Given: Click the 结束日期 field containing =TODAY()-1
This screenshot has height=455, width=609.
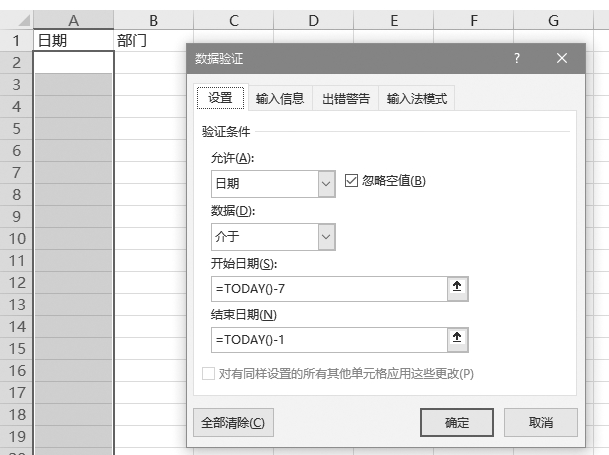Looking at the screenshot, I should point(329,340).
